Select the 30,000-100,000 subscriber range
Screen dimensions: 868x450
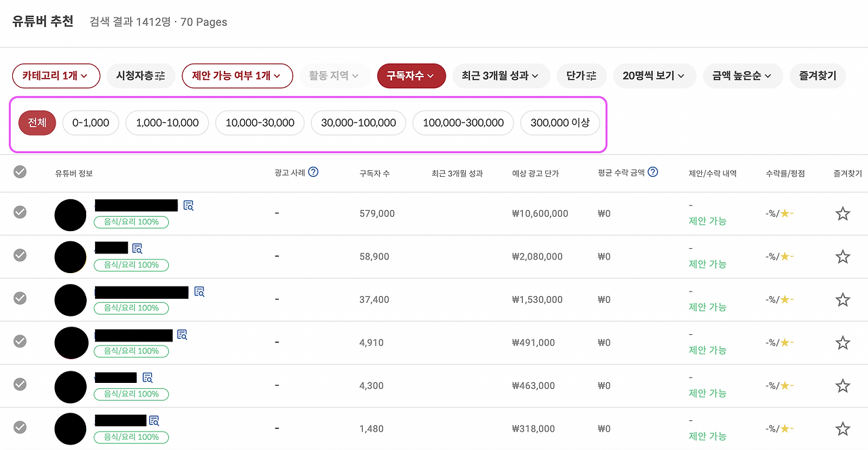tap(358, 123)
